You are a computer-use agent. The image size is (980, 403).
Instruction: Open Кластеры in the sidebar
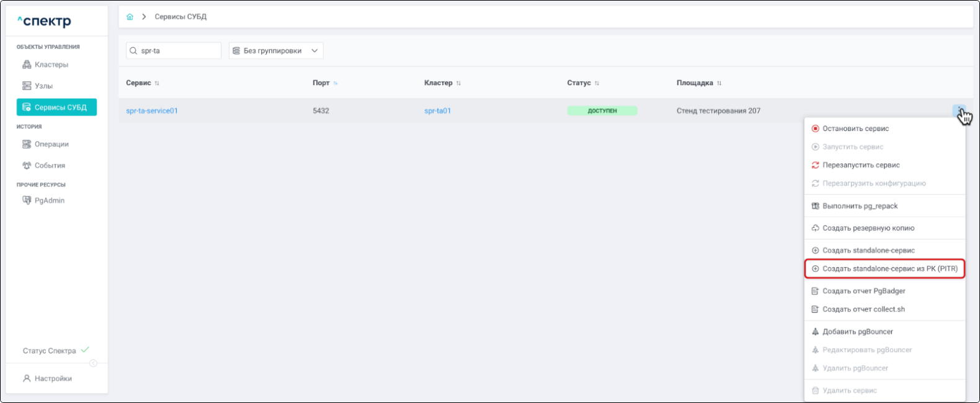(45, 65)
